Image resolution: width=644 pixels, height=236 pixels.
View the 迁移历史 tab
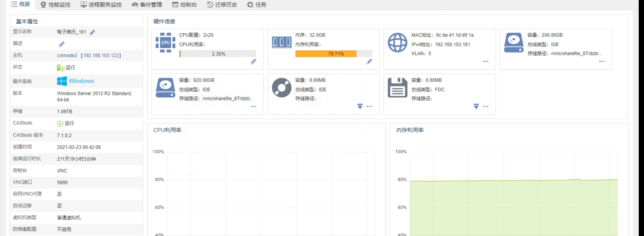[222, 5]
